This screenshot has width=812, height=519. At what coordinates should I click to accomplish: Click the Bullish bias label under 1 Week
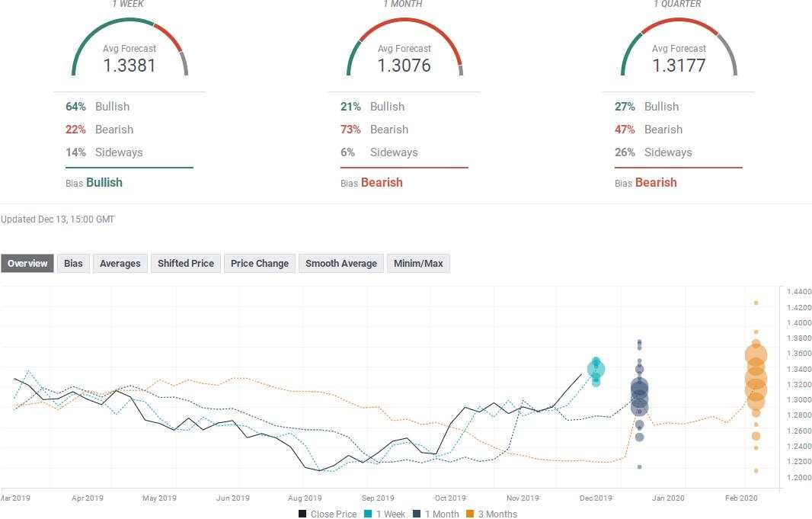(104, 182)
